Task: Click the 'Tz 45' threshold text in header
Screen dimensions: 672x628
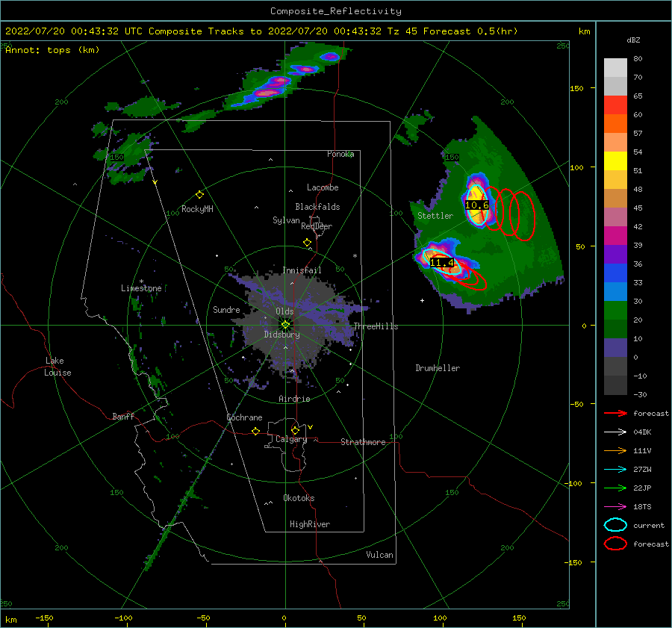Action: 402,31
